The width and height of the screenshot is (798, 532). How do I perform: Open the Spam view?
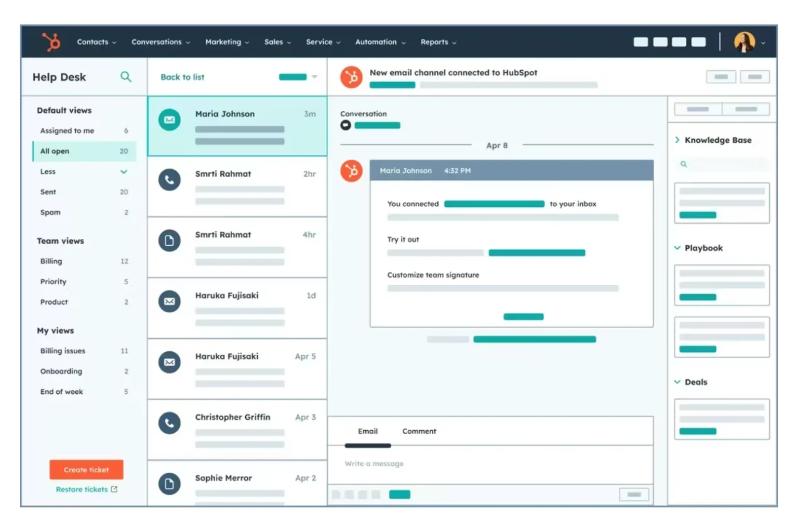click(84, 212)
